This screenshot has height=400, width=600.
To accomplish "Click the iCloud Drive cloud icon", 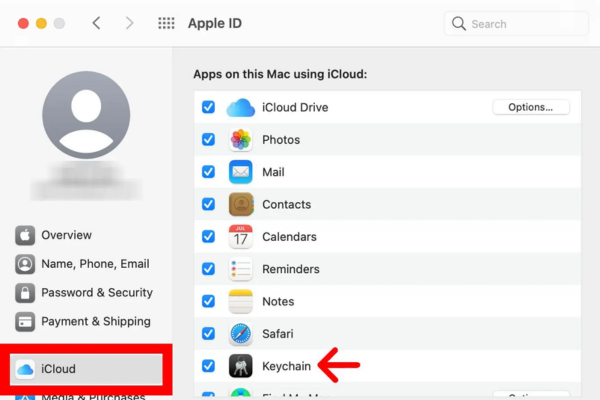I will [241, 108].
